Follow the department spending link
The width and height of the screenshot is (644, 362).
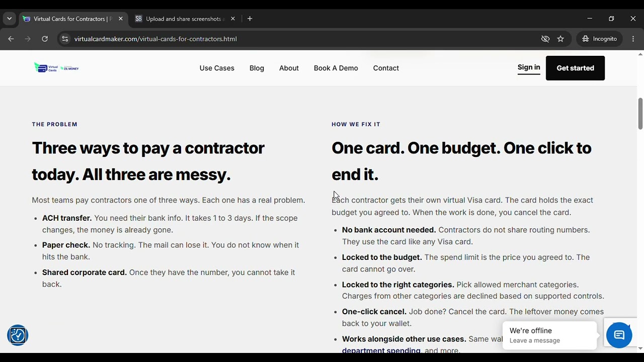(x=381, y=350)
